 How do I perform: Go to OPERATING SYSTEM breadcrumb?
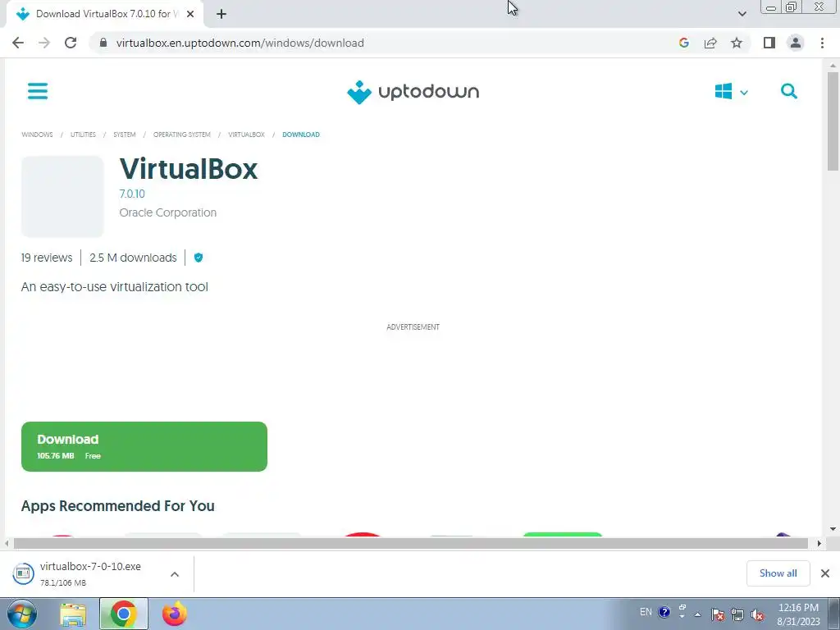(181, 135)
